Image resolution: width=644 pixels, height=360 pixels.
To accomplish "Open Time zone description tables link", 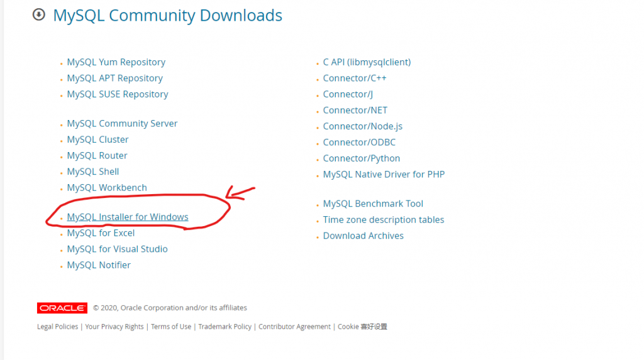I will pos(383,220).
